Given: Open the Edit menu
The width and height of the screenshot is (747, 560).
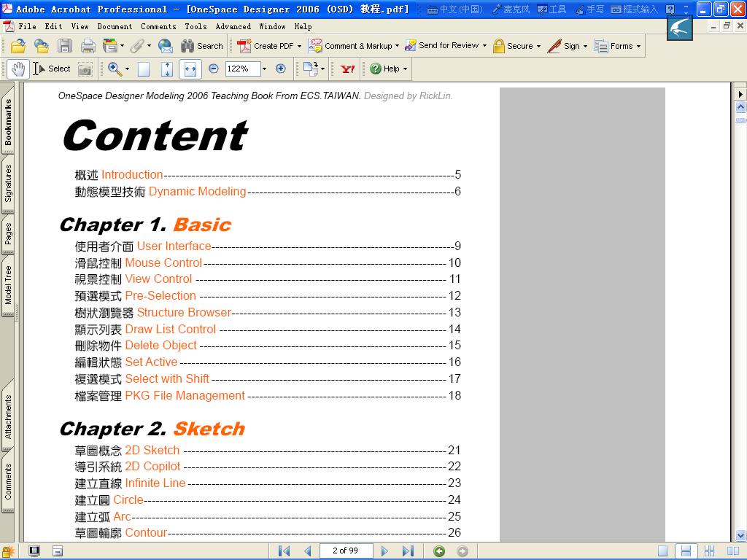Looking at the screenshot, I should [x=53, y=27].
